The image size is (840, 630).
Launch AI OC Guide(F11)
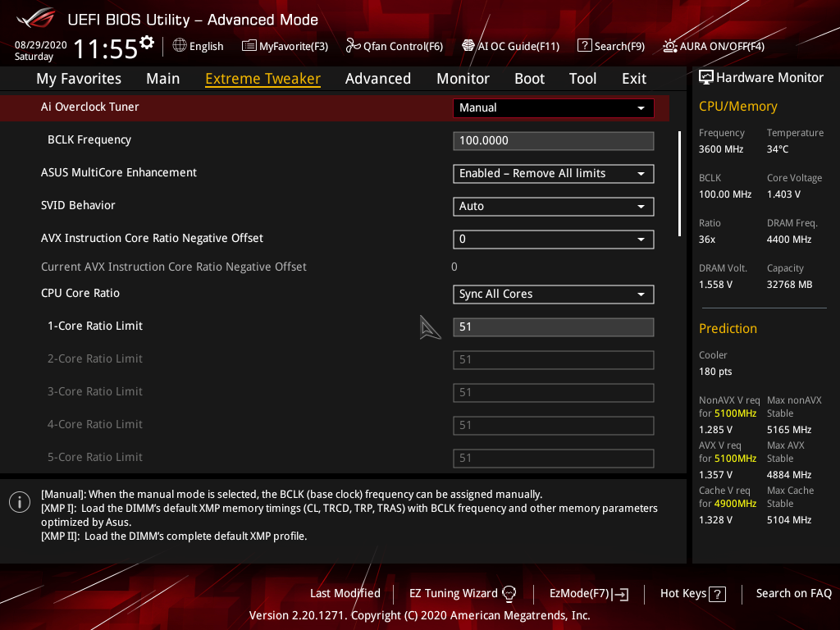(510, 46)
